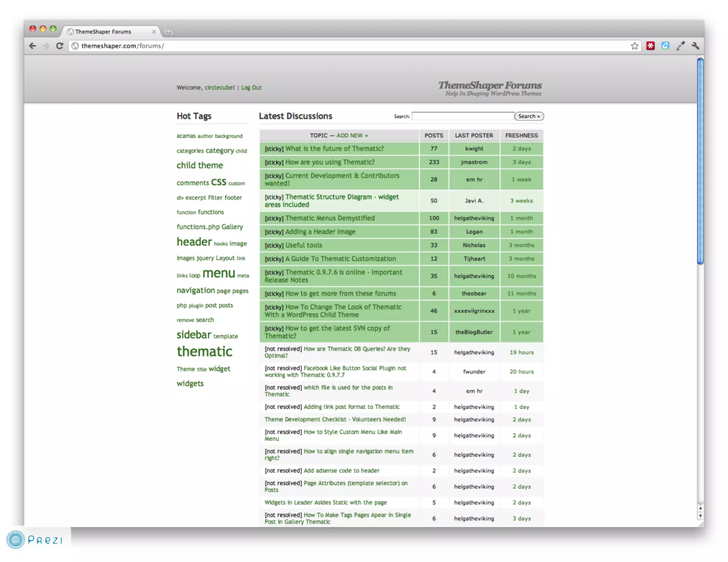This screenshot has height=562, width=728.
Task: Click 'kwight' in Last Poster column
Action: pos(474,148)
